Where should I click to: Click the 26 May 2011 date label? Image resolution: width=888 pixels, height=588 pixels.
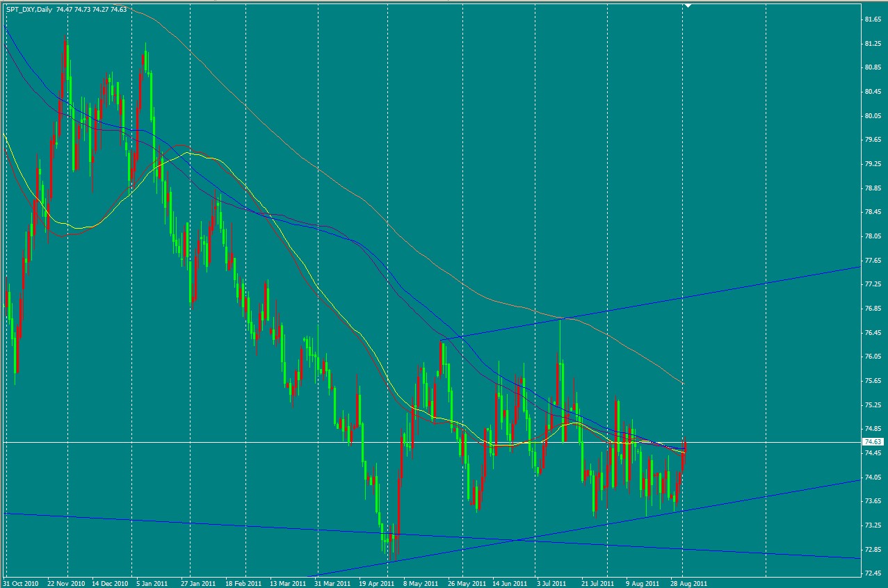465,583
